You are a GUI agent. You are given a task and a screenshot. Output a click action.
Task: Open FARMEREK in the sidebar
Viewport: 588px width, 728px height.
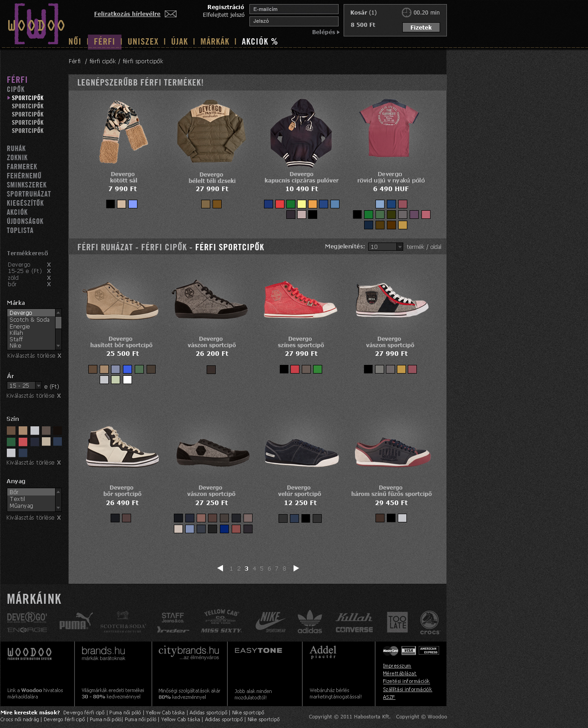(22, 167)
